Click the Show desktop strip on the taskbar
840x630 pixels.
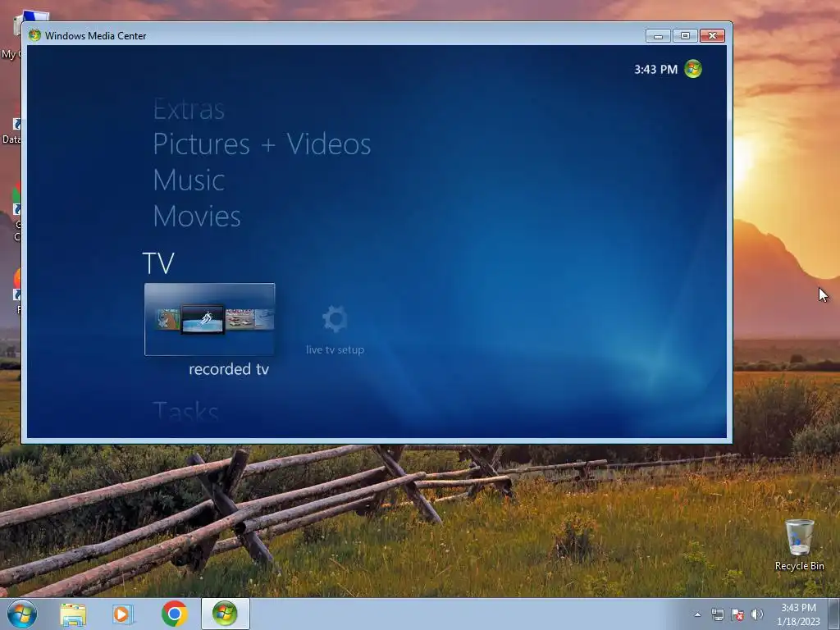tap(834, 614)
